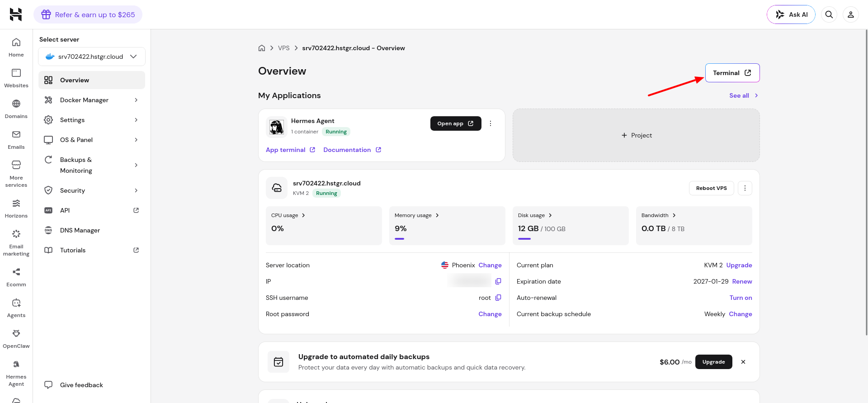Open DNS Manager menu item
Screen dimensions: 868x403
(92, 230)
